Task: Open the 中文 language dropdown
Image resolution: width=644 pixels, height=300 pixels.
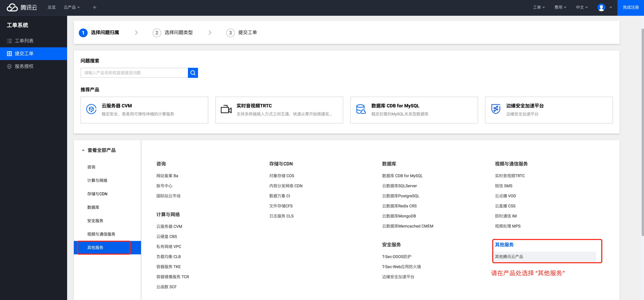Action: coord(582,8)
